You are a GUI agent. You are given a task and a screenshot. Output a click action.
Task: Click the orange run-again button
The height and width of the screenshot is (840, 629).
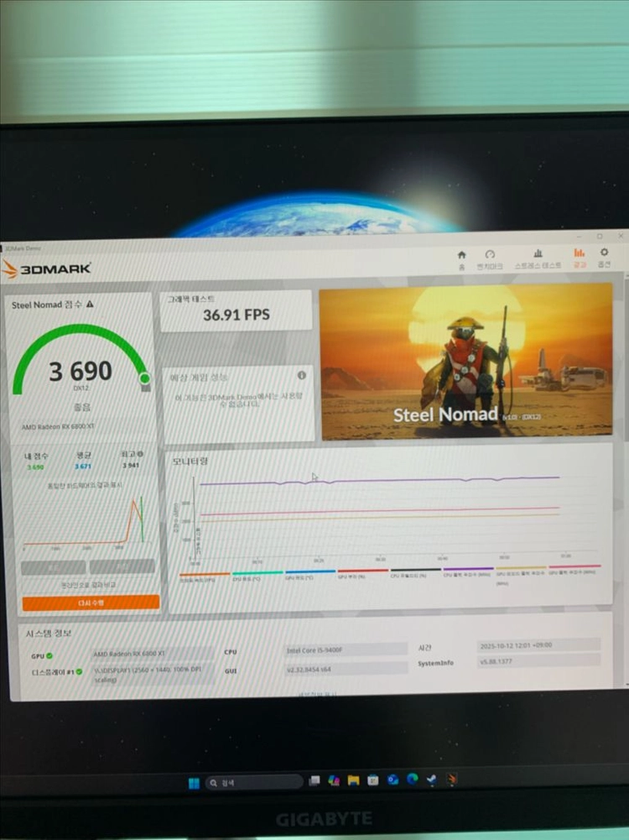pyautogui.click(x=91, y=603)
